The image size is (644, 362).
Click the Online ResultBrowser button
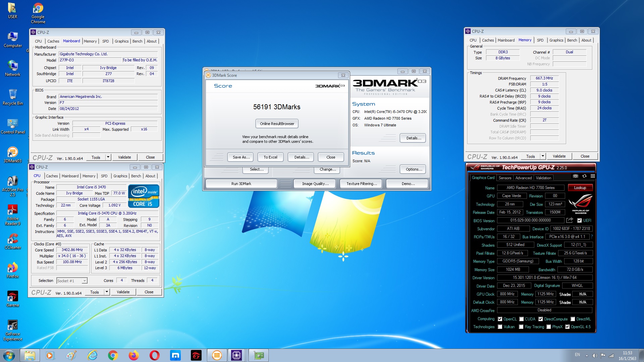(x=277, y=124)
